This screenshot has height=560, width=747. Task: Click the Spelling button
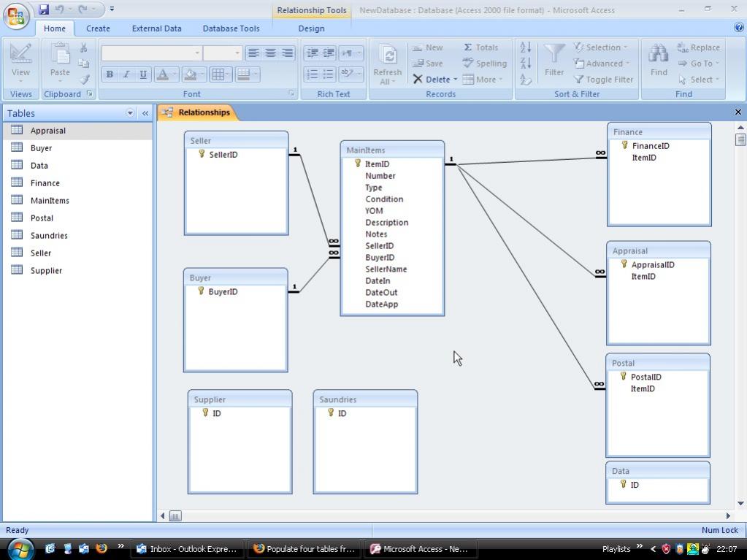tap(485, 64)
